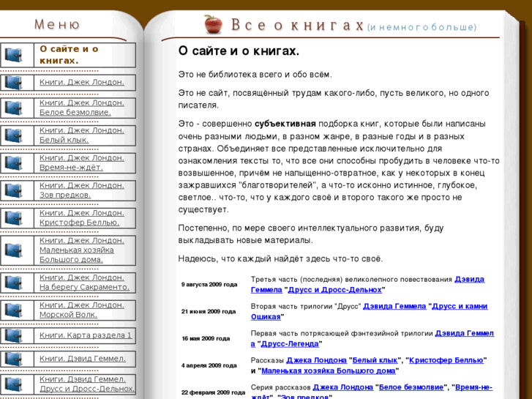Click the date '9 августа 2009 года'
Viewport: 532px width, 399px height.
coord(209,285)
